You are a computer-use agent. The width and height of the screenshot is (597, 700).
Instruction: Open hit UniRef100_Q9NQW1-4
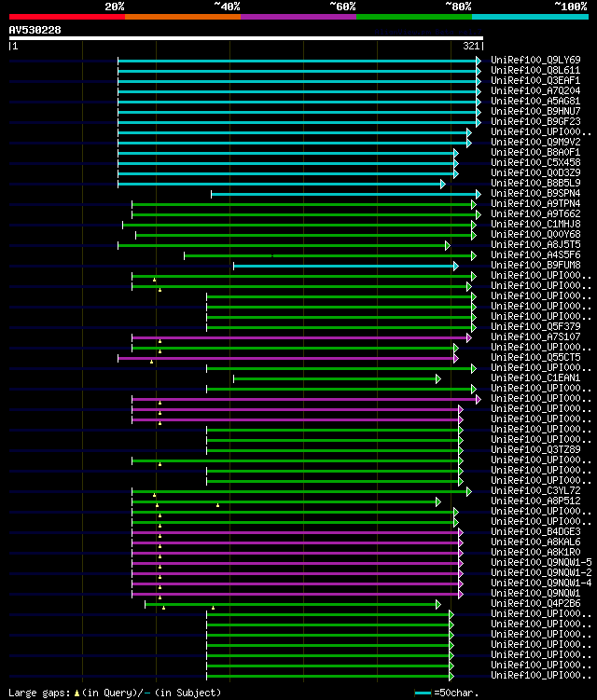(541, 583)
